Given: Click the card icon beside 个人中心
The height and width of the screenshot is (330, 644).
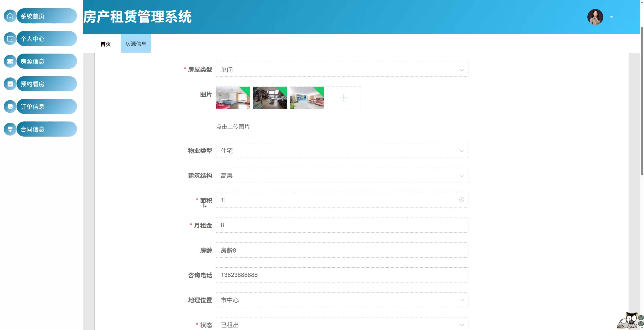Looking at the screenshot, I should pyautogui.click(x=10, y=39).
